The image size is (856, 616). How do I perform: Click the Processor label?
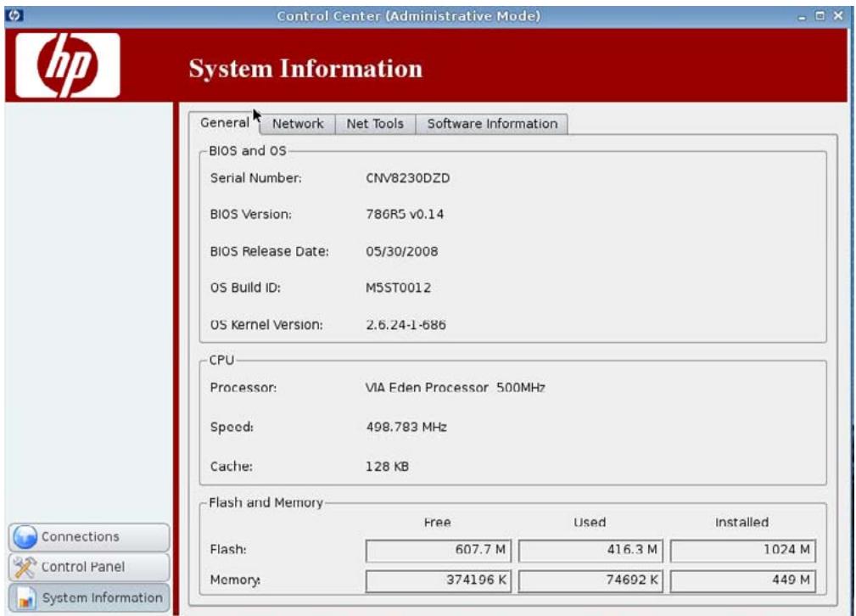243,388
